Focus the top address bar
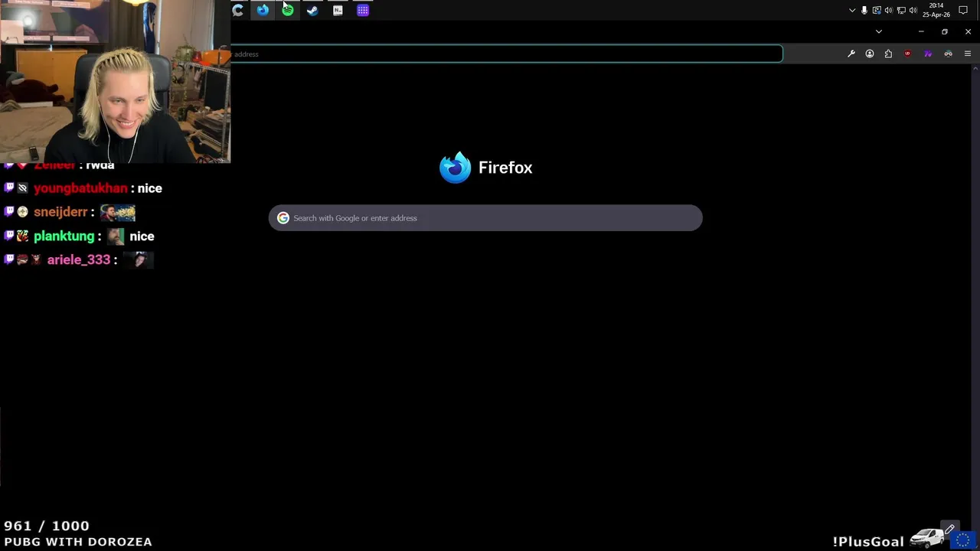 [x=506, y=54]
